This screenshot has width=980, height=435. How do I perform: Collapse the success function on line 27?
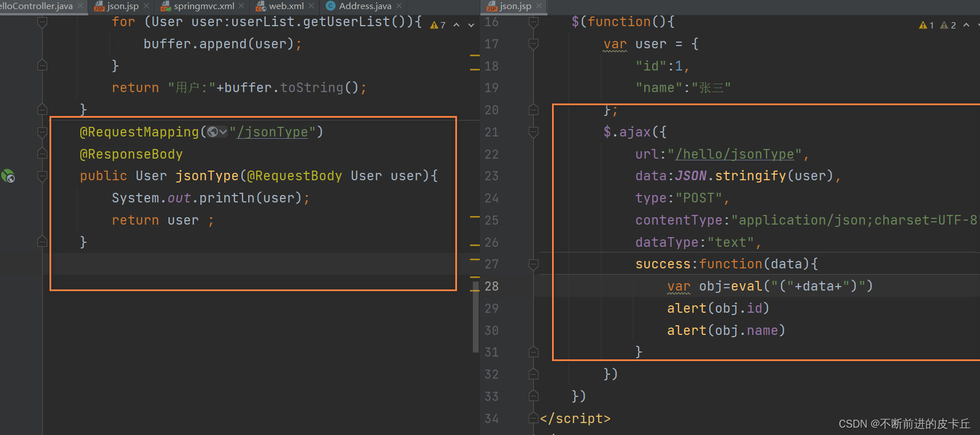(533, 264)
